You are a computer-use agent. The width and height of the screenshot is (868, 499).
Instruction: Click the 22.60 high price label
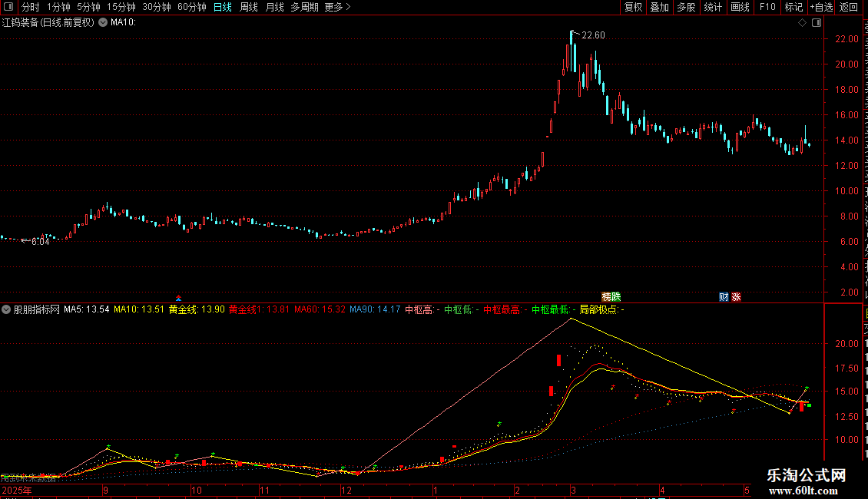(x=593, y=35)
